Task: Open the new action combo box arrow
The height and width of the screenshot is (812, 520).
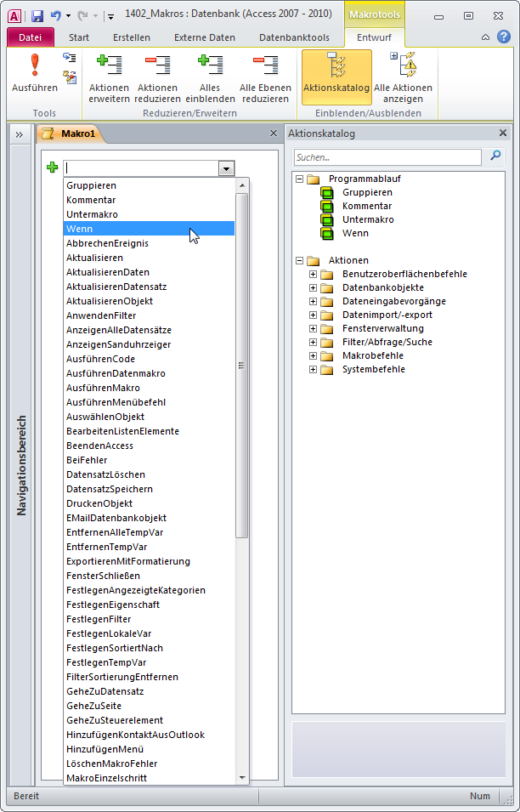Action: [226, 169]
